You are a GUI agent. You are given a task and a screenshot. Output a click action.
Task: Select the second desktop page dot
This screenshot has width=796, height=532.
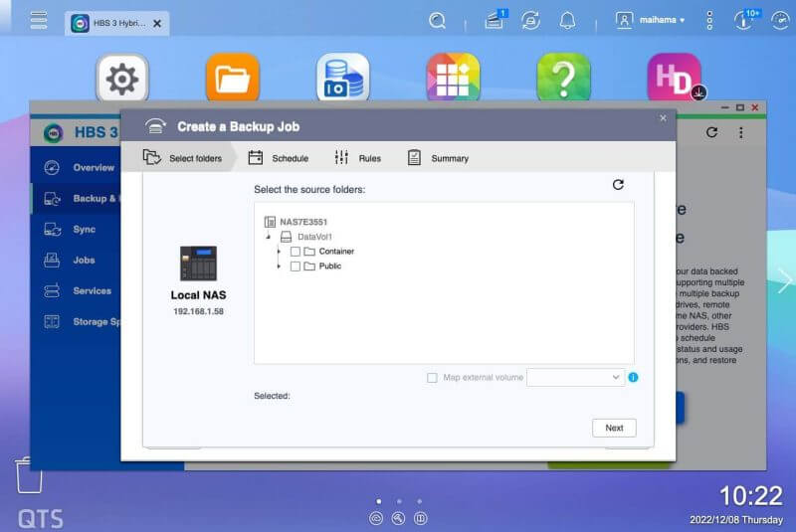[x=399, y=501]
